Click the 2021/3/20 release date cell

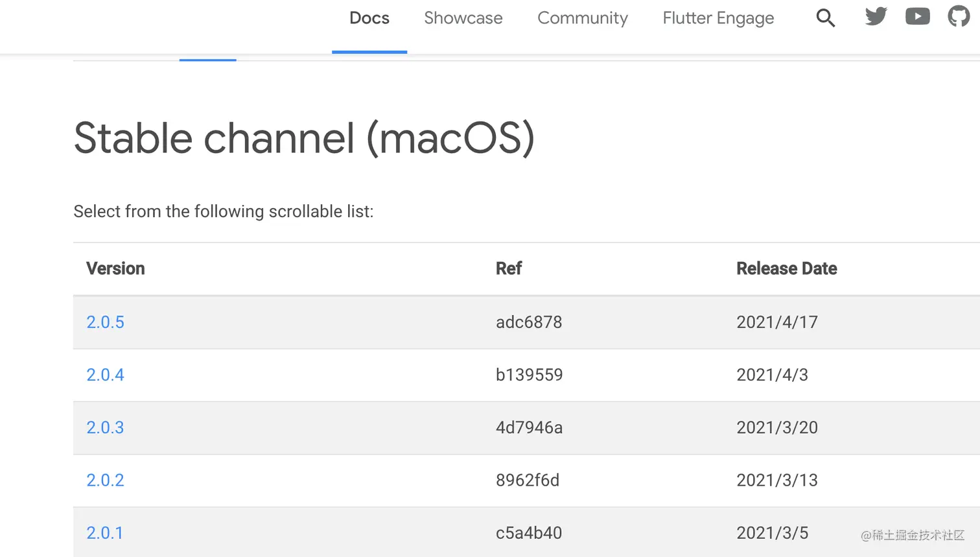click(x=776, y=427)
